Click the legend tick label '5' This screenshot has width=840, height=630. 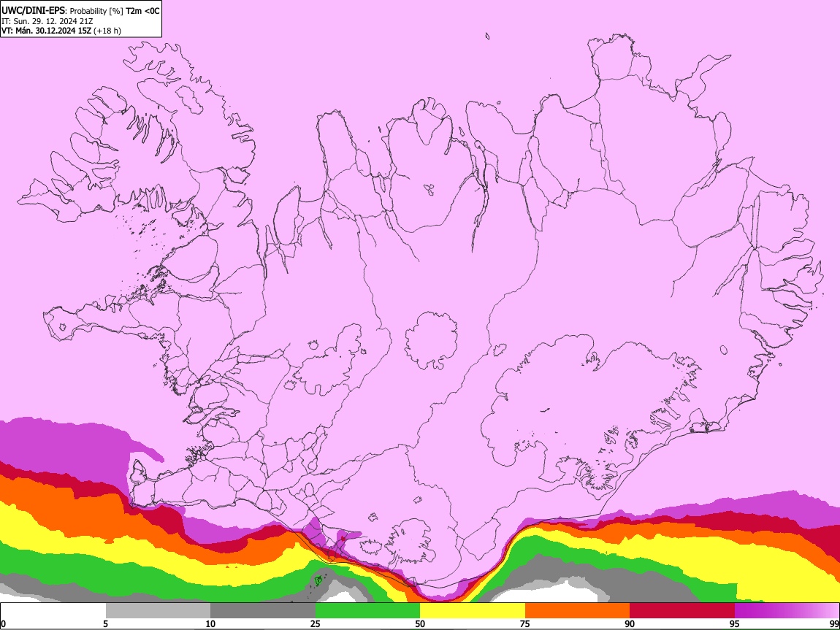click(x=105, y=623)
